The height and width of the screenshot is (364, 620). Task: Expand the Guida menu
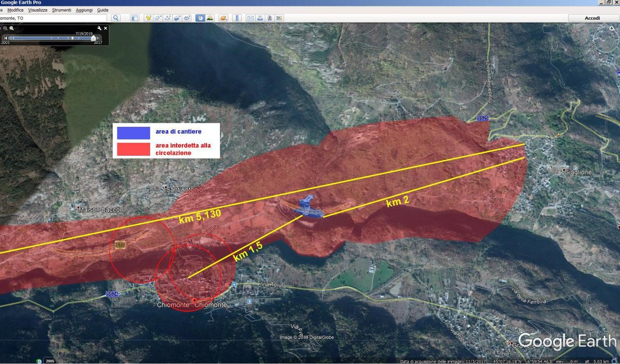pyautogui.click(x=103, y=10)
